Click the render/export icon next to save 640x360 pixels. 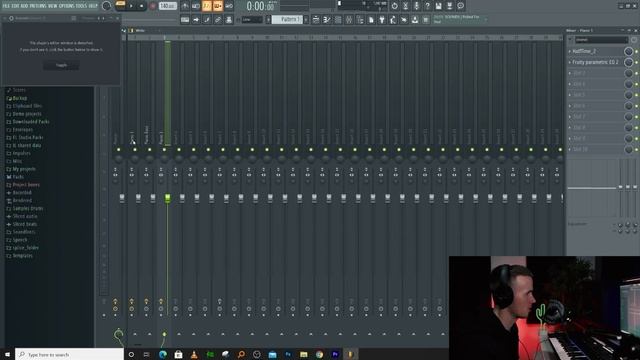pyautogui.click(x=449, y=6)
